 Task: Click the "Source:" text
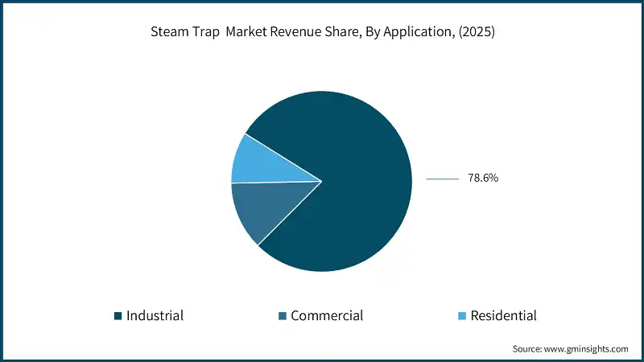point(528,349)
